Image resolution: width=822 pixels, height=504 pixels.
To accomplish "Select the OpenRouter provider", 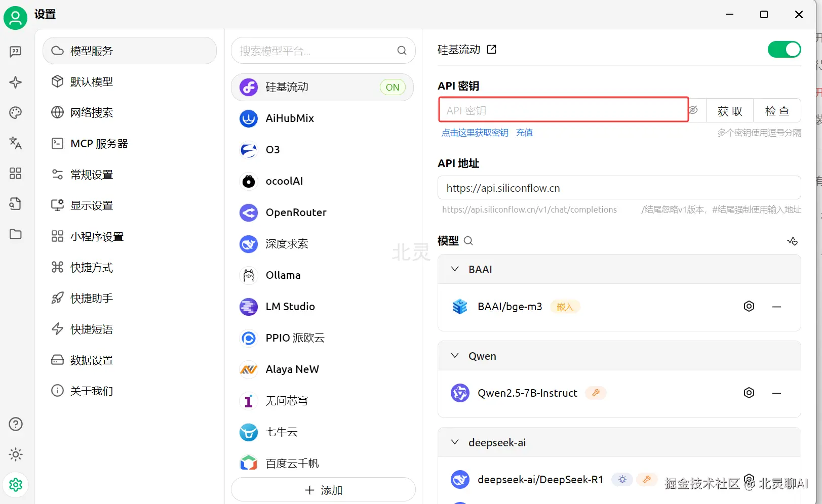I will pos(322,213).
